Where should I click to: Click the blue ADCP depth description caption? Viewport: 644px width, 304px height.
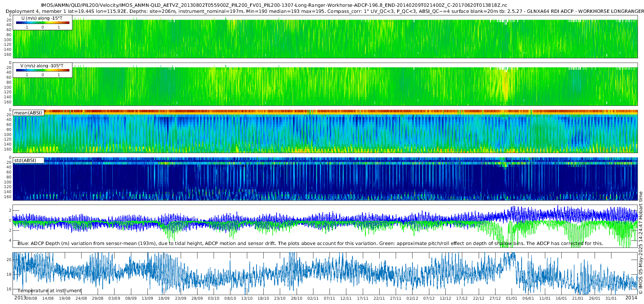coord(310,244)
